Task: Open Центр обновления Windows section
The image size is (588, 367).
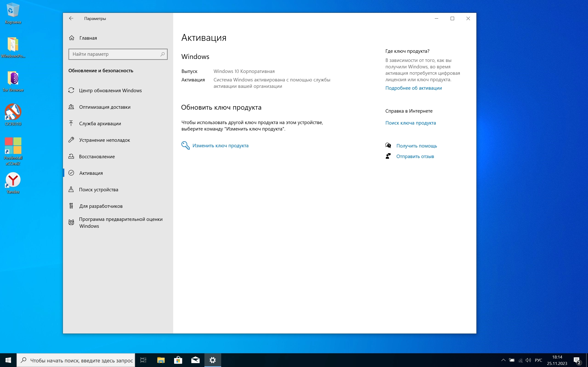Action: coord(110,91)
